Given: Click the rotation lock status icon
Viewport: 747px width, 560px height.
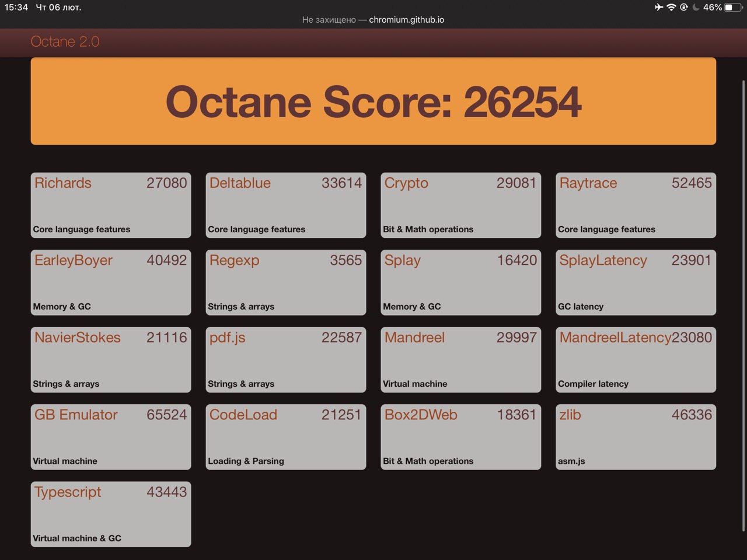Looking at the screenshot, I should click(x=684, y=8).
